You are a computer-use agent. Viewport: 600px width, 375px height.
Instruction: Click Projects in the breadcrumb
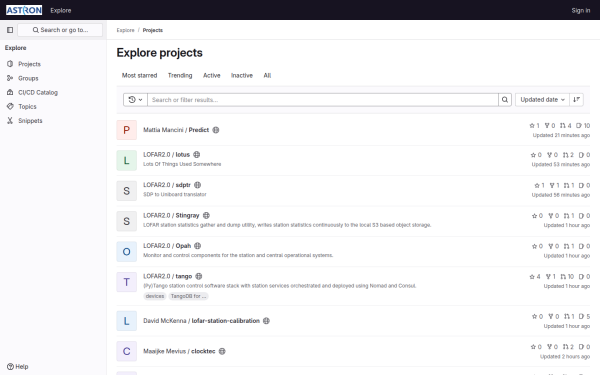coord(153,30)
